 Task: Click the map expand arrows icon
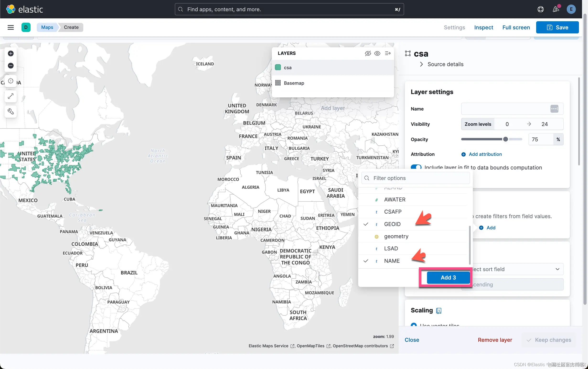click(11, 96)
